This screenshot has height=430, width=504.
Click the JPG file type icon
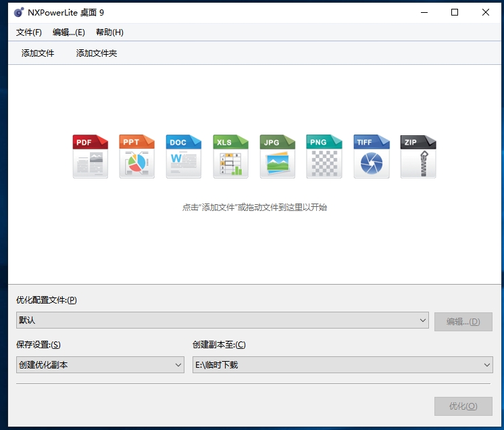278,156
